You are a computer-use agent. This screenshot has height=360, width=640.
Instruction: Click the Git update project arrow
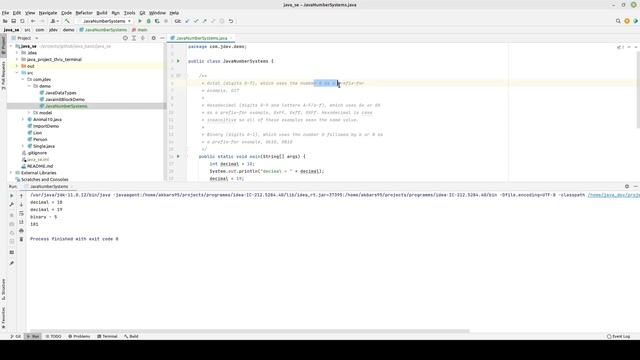(187, 21)
